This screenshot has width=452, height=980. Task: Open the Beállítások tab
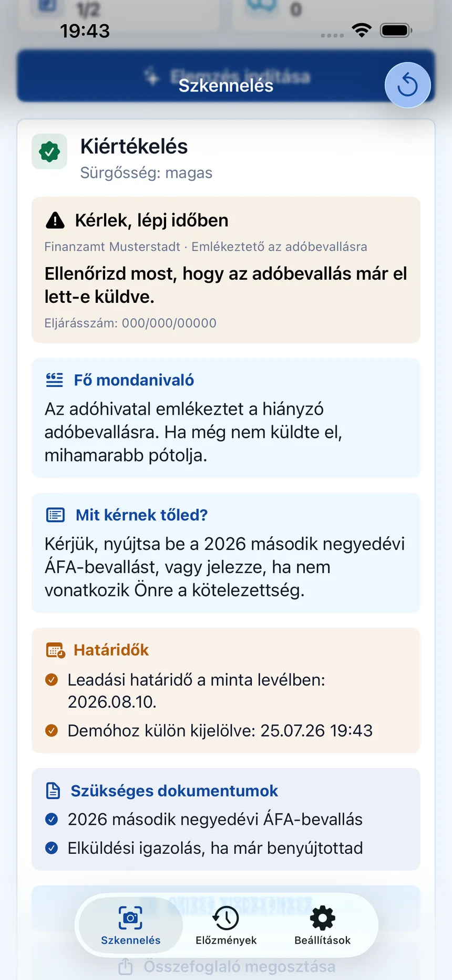[322, 925]
